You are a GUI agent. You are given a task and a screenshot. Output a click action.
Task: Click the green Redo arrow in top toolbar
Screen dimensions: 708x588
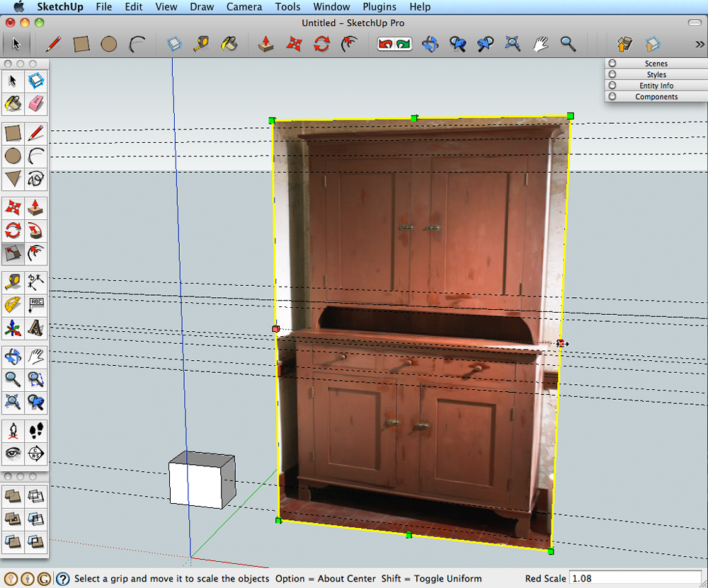tap(404, 44)
